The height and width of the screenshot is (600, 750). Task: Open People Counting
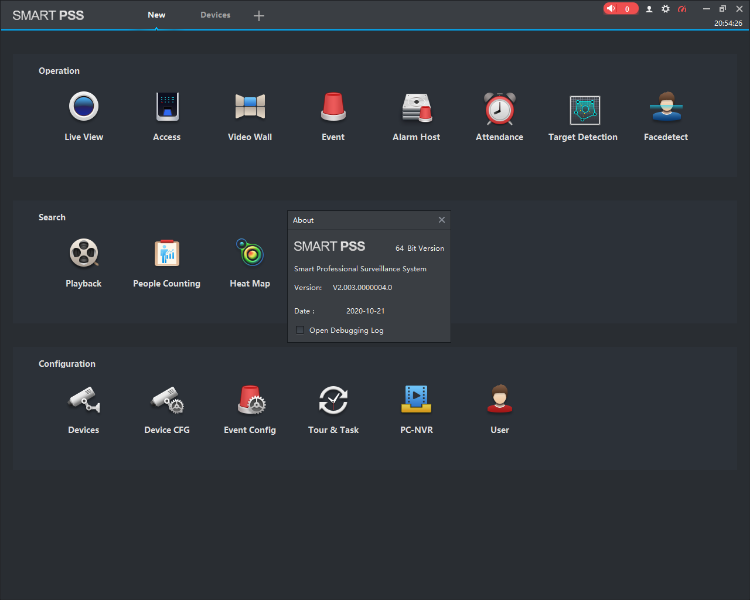(x=167, y=263)
